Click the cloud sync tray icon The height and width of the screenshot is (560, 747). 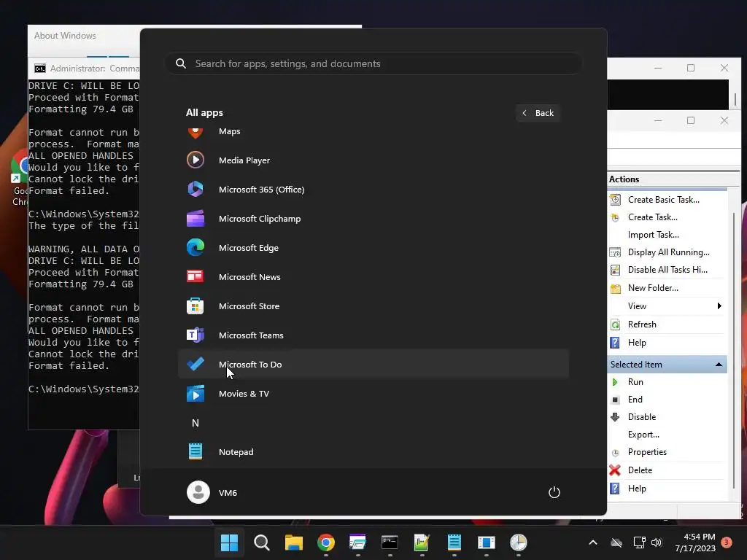[616, 542]
